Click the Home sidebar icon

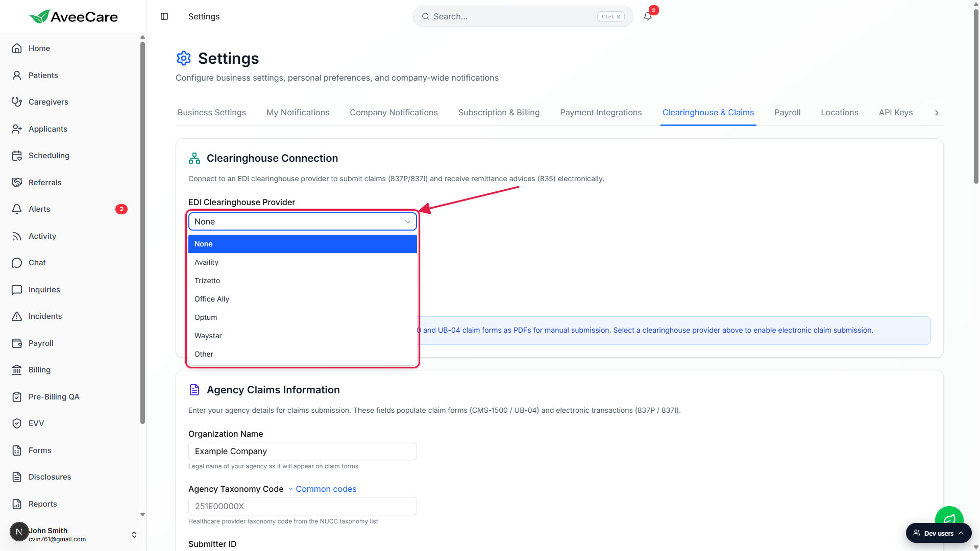[x=17, y=48]
